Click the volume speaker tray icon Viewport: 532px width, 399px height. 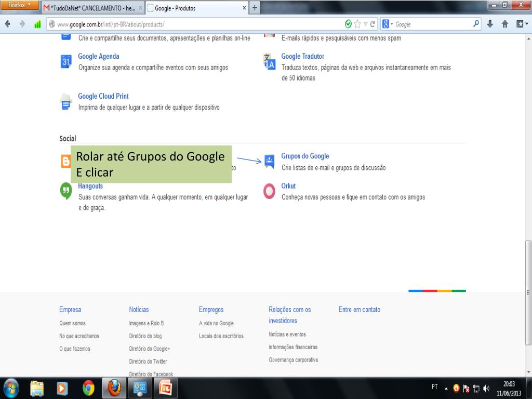486,389
